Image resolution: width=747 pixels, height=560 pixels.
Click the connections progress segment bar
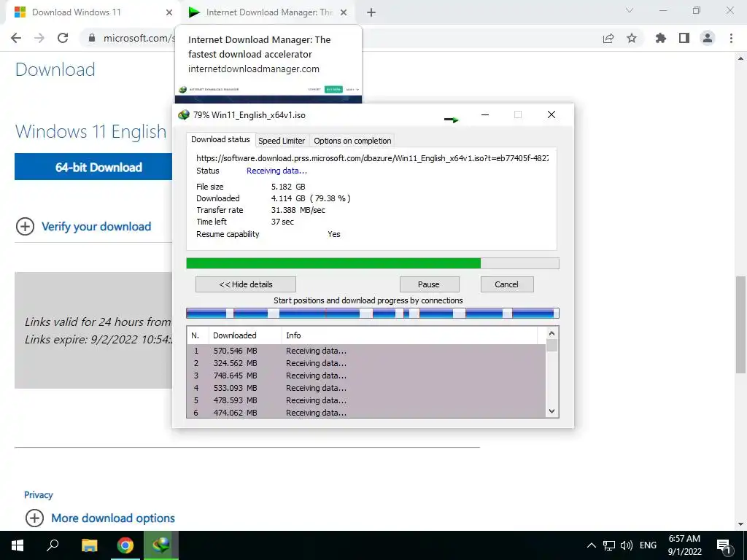point(373,314)
